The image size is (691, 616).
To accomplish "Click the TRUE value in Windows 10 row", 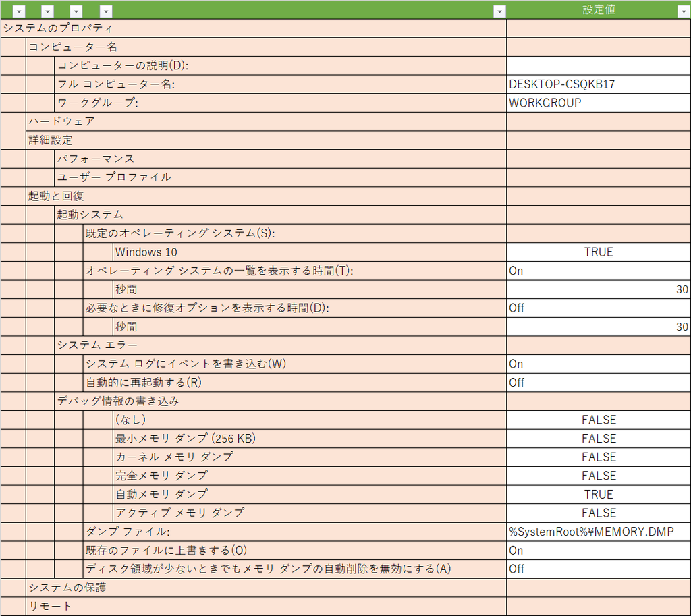I will coord(599,252).
